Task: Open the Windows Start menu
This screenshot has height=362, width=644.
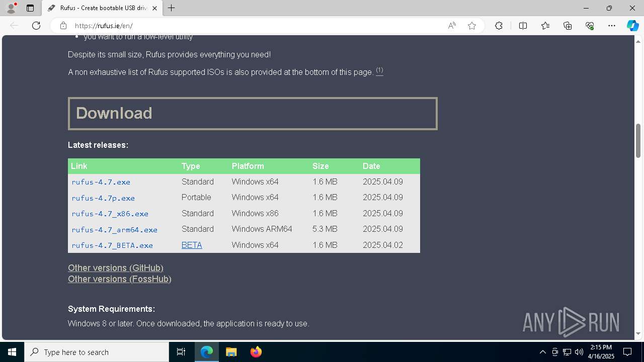Action: (12, 352)
